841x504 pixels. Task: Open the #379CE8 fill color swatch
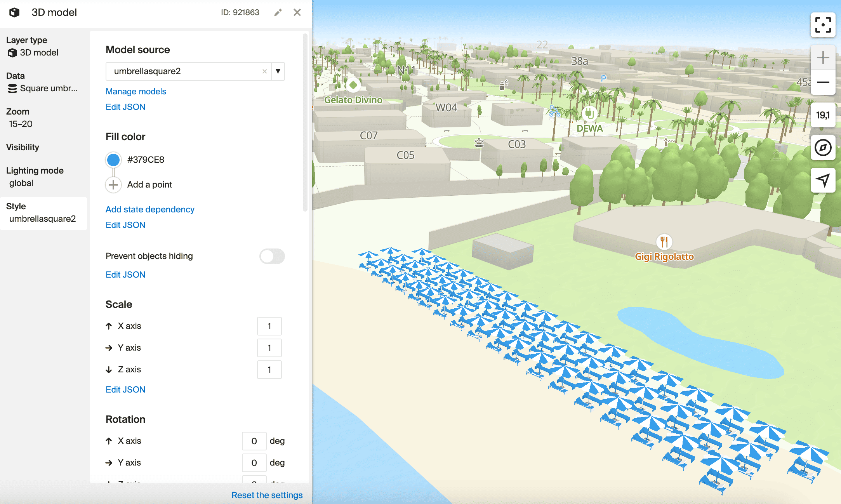(113, 160)
